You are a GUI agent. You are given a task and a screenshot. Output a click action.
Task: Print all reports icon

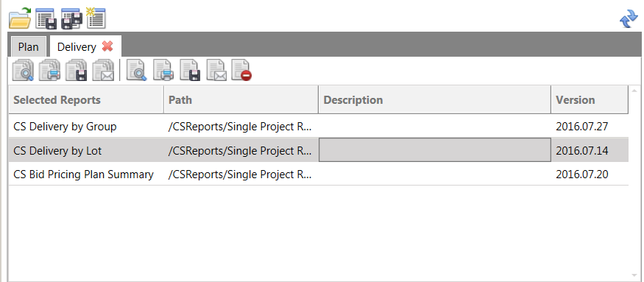(x=50, y=70)
